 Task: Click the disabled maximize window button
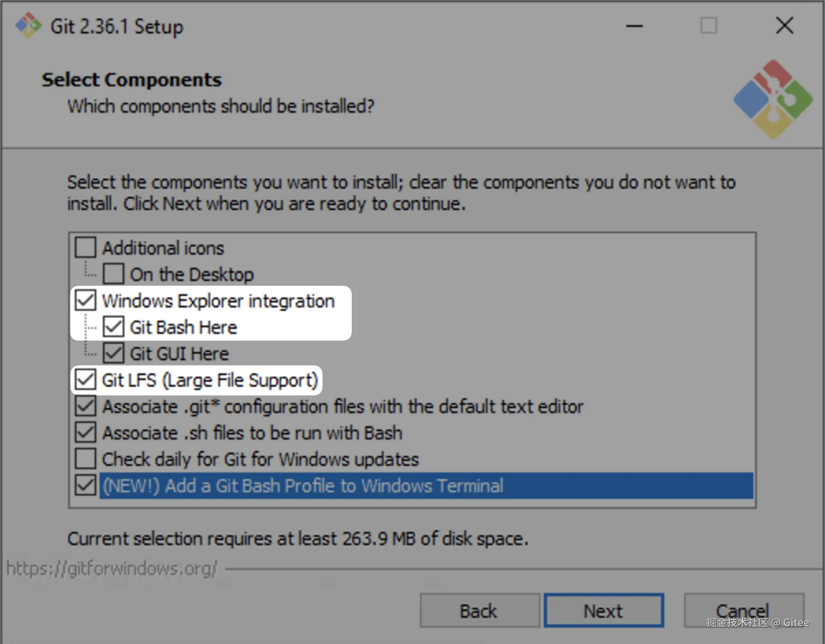pos(709,26)
